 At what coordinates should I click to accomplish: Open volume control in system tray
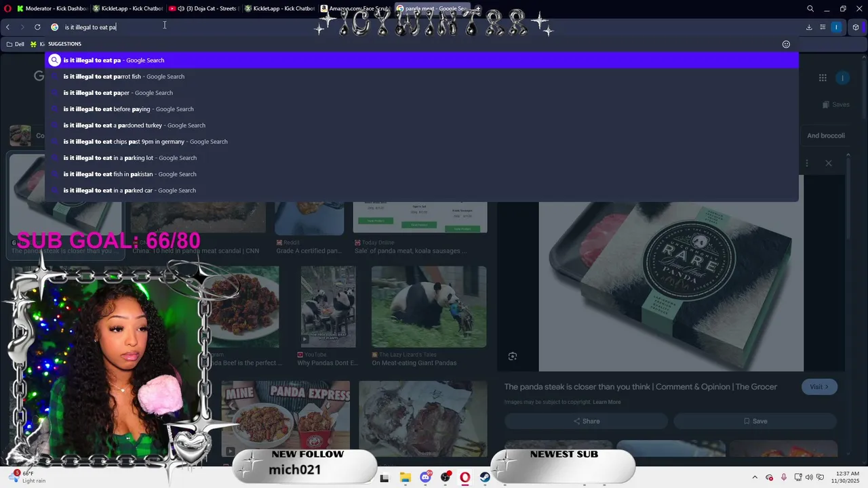[809, 478]
